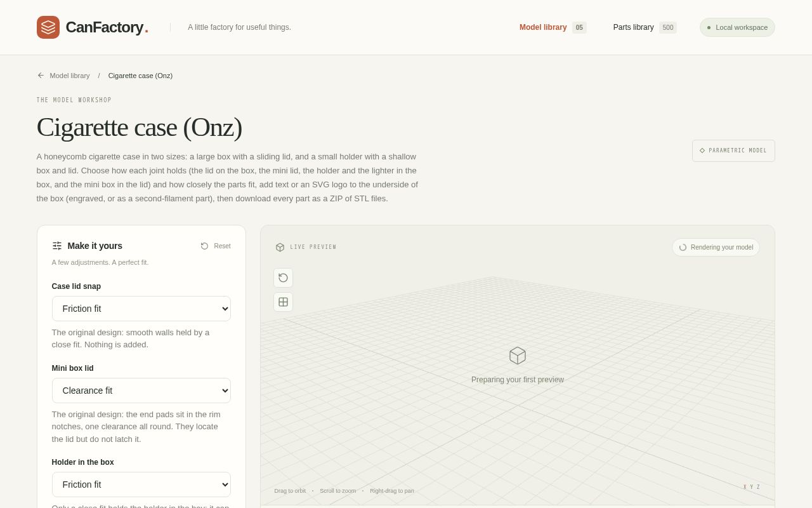Click the center cube placeholder icon

(518, 356)
